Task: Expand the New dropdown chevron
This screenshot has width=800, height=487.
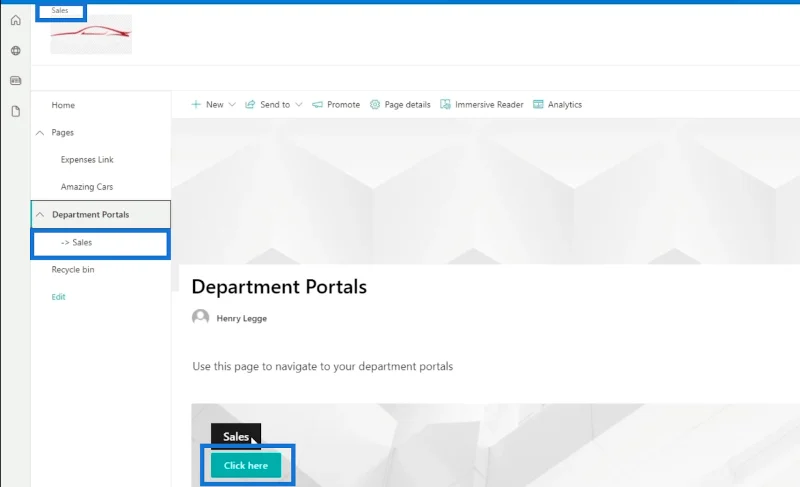Action: (232, 105)
